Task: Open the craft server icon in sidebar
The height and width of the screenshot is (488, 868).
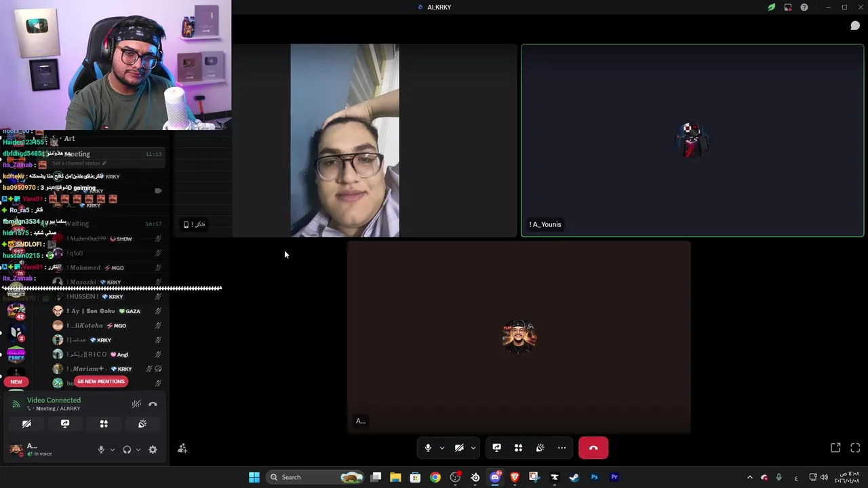Action: [x=16, y=354]
